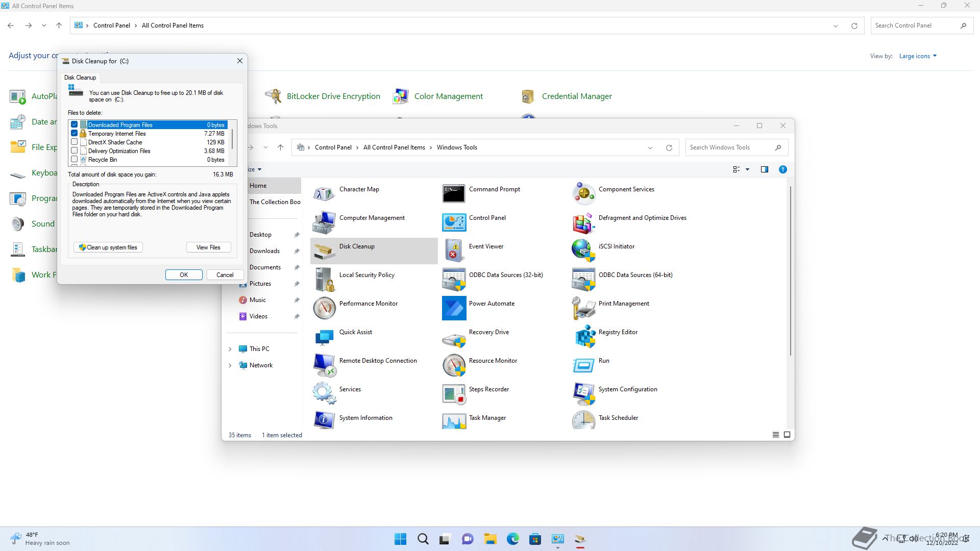Open recent locations dropdown in Windows Tools
Viewport: 980px width, 551px height.
265,147
